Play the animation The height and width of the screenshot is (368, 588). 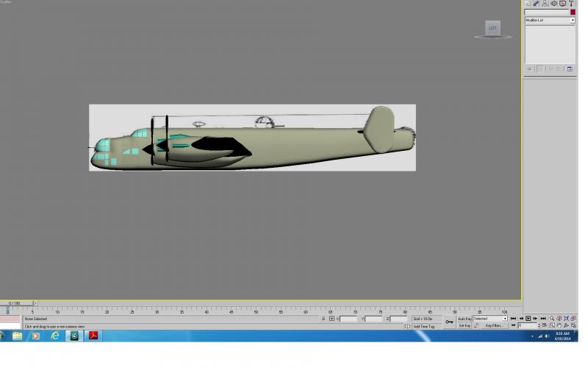[528, 319]
